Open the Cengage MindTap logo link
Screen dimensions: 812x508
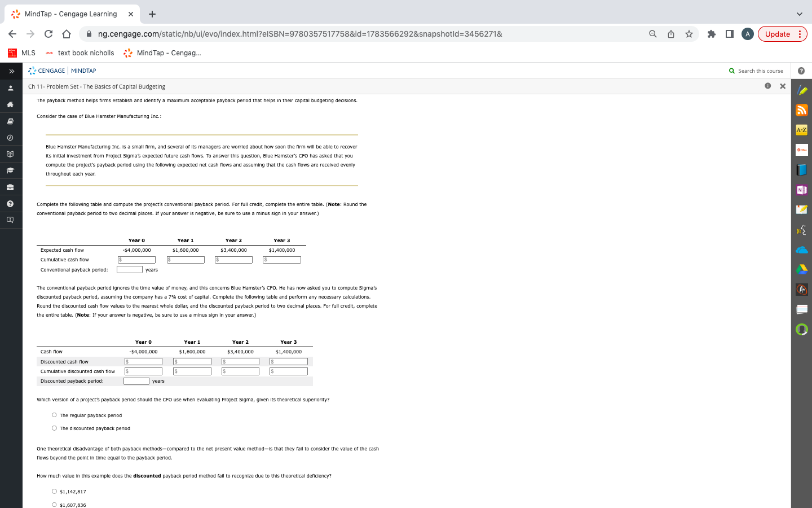click(x=62, y=71)
